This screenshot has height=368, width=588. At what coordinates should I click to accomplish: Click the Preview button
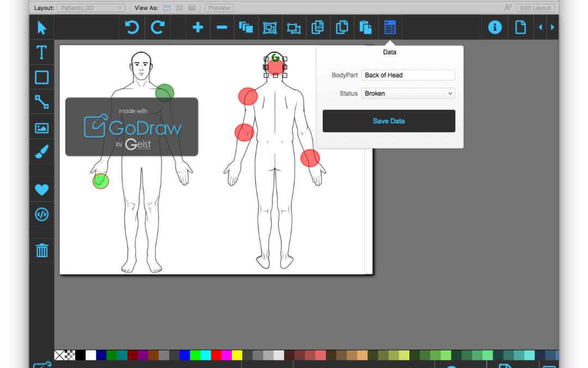click(x=219, y=8)
